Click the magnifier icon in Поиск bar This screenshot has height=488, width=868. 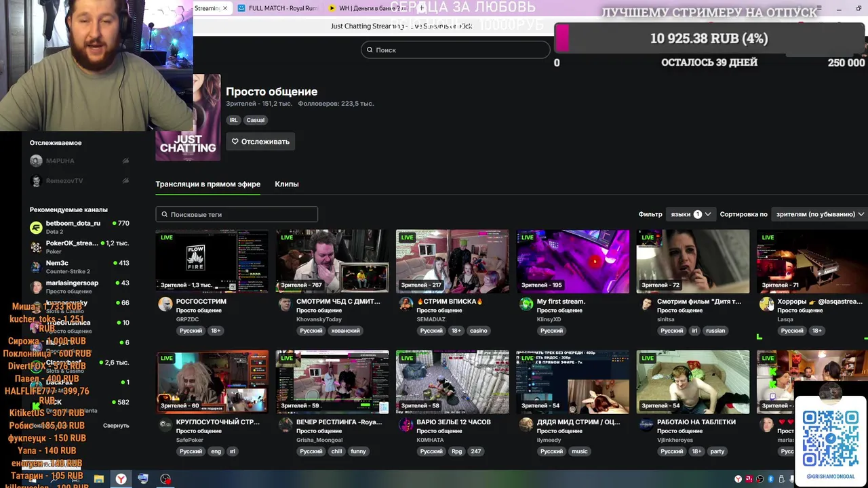[370, 49]
